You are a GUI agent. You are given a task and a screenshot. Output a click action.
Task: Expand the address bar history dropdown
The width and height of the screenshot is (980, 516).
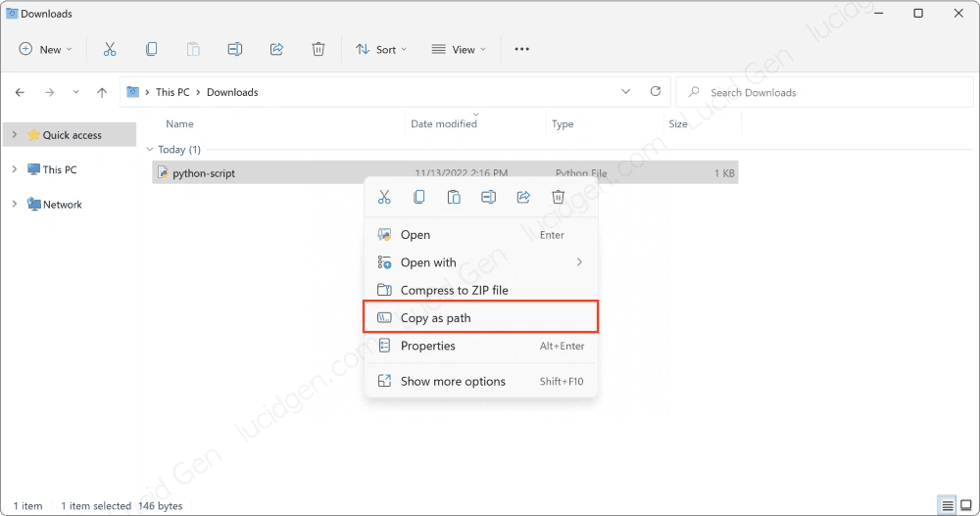pos(625,92)
